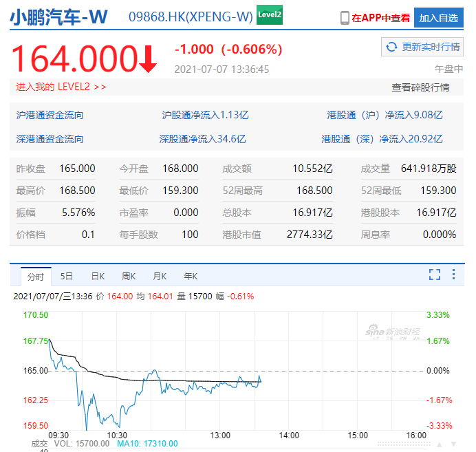Open 查看碎股行情 link
476x452 pixels.
click(x=420, y=87)
